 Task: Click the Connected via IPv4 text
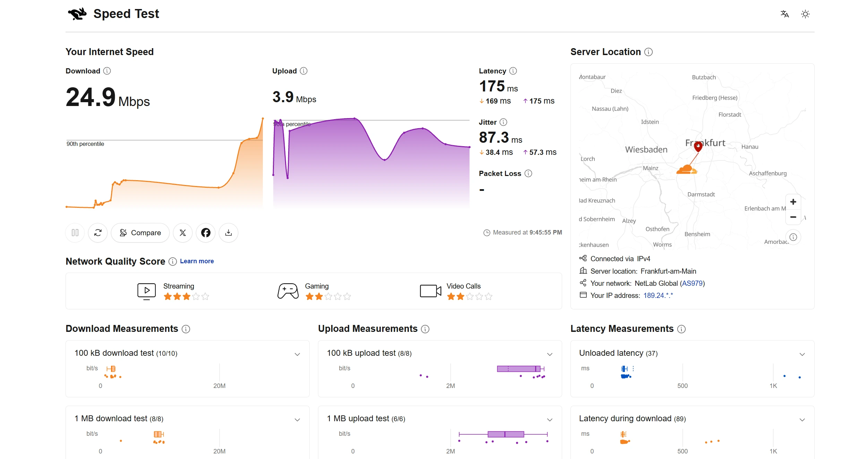[620, 259]
